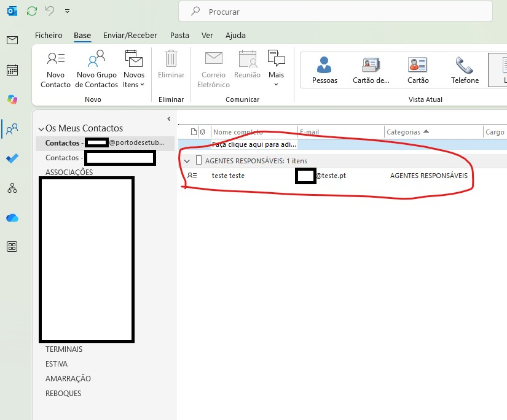Open OneDrive from the sidebar

point(12,218)
